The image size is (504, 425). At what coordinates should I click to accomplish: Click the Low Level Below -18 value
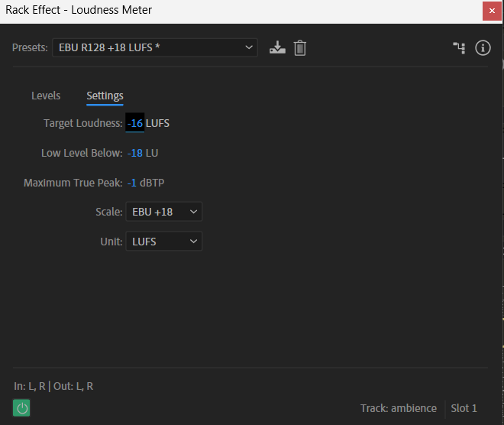pos(135,153)
